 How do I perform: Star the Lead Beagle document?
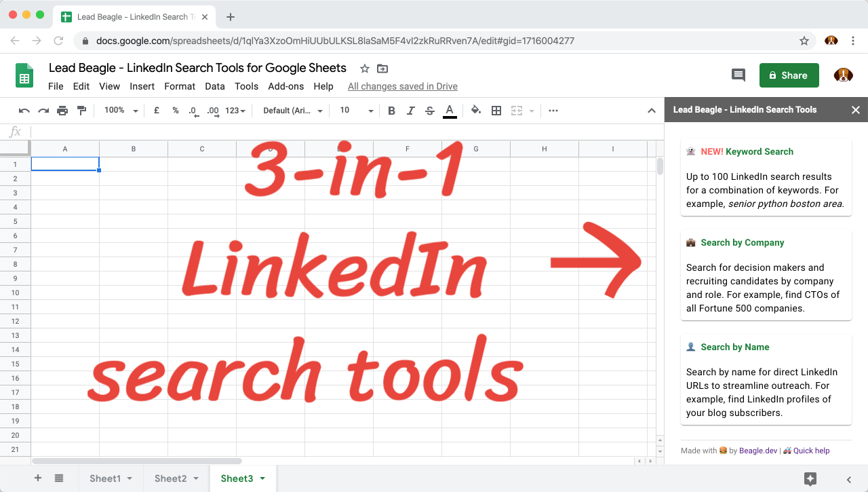[365, 69]
